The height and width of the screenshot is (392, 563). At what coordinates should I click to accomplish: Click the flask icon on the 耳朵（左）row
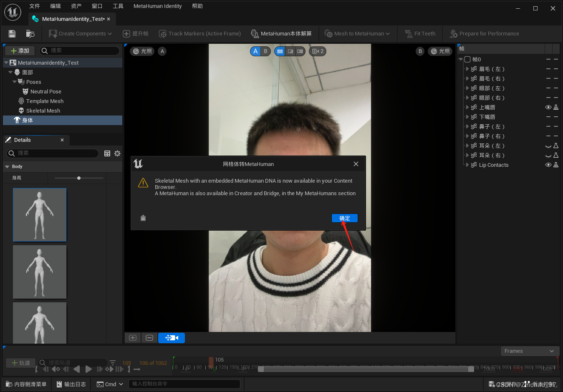556,146
